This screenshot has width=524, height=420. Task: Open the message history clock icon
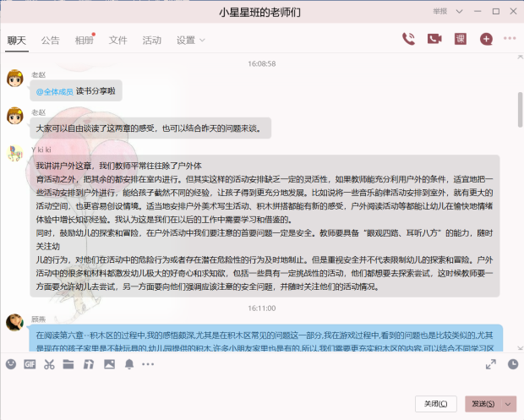tap(512, 364)
